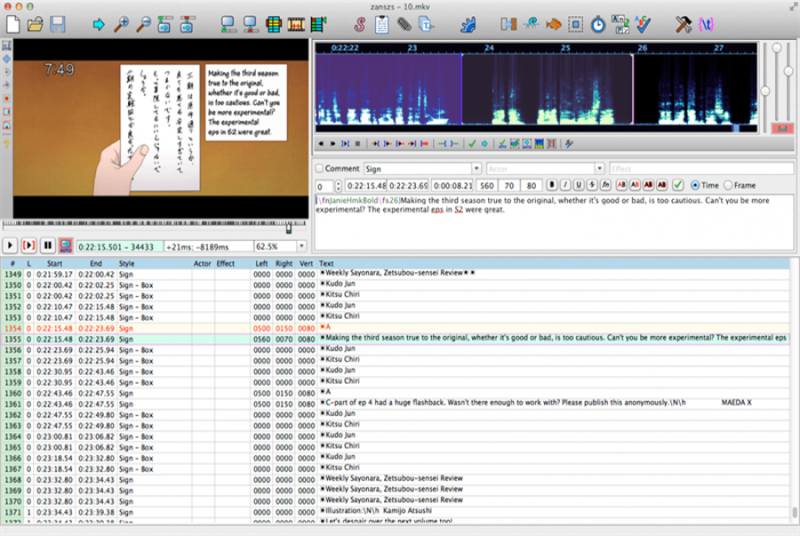Select subtitle line 1361 about C-part
The width and height of the screenshot is (800, 536).
tap(395, 403)
